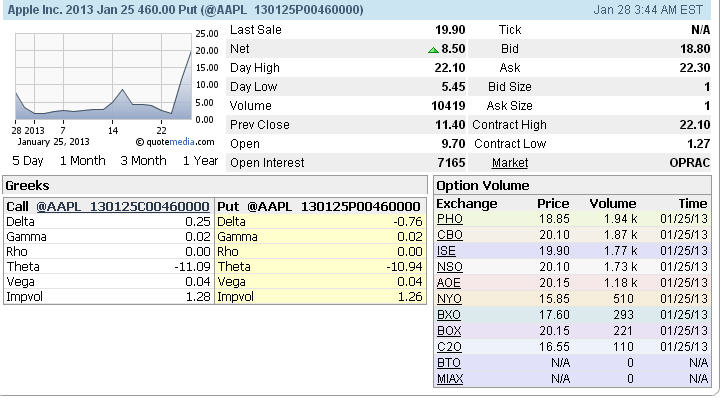Select Last Sale value 19.90
This screenshot has width=721, height=401.
tap(450, 30)
